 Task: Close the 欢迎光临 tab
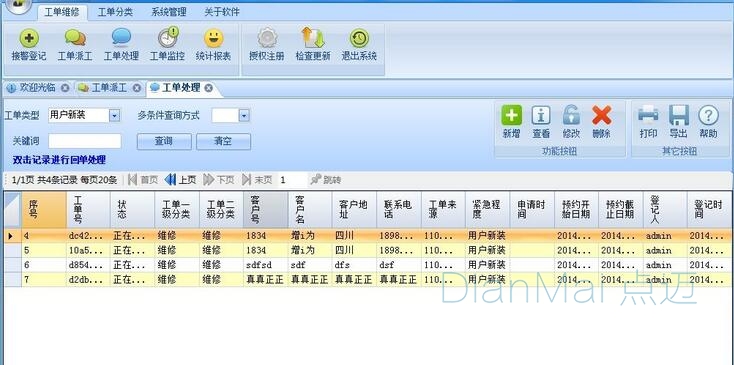click(x=65, y=88)
